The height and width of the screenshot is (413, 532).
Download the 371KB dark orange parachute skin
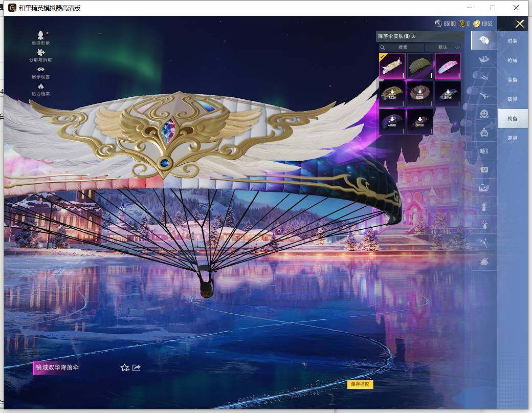(420, 121)
